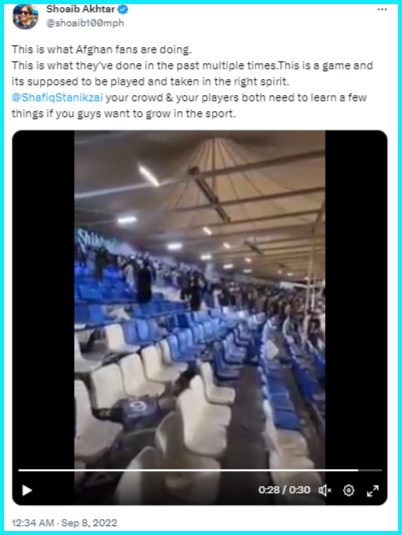Image resolution: width=402 pixels, height=535 pixels.
Task: Open the @ShafiqStanikzai mention link
Action: pos(57,98)
